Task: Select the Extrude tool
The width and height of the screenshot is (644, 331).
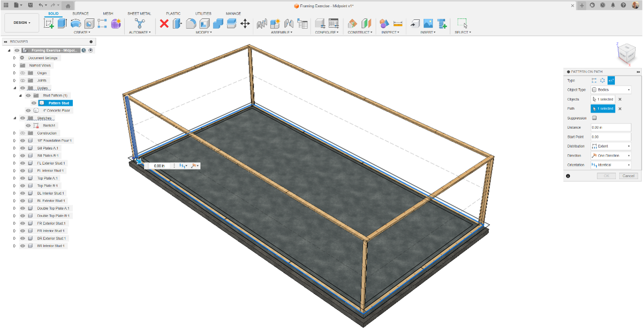Action: 62,23
